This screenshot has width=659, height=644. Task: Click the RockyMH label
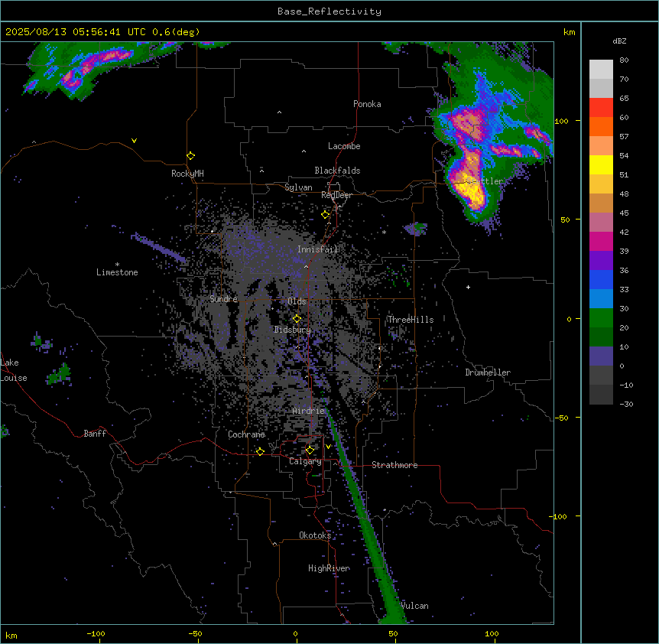click(187, 174)
